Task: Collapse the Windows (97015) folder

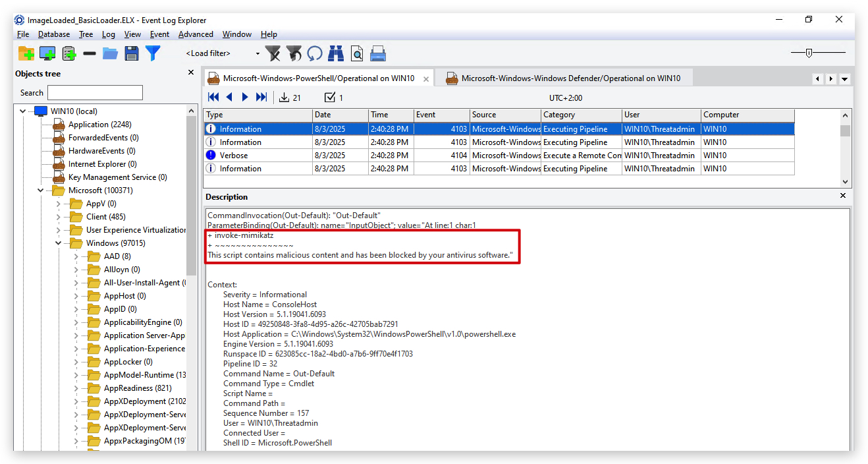Action: point(59,243)
